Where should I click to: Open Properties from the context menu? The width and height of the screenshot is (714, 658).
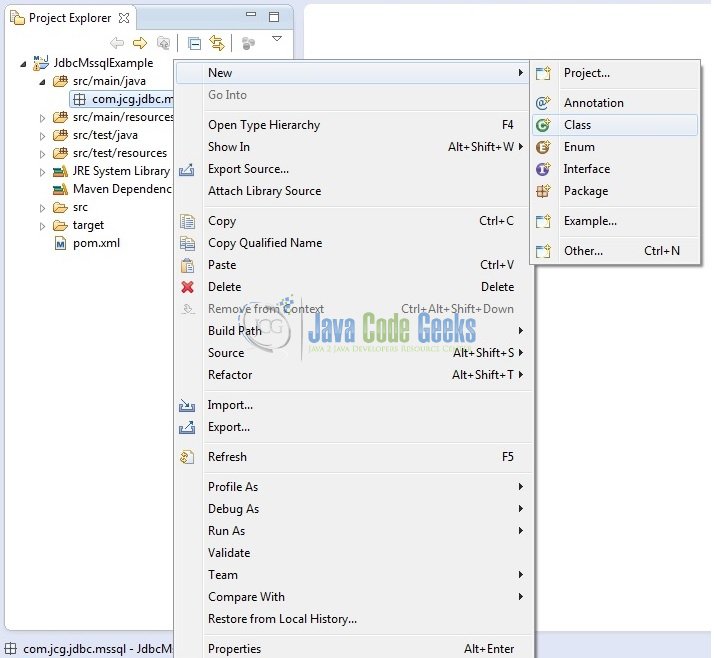(353, 648)
